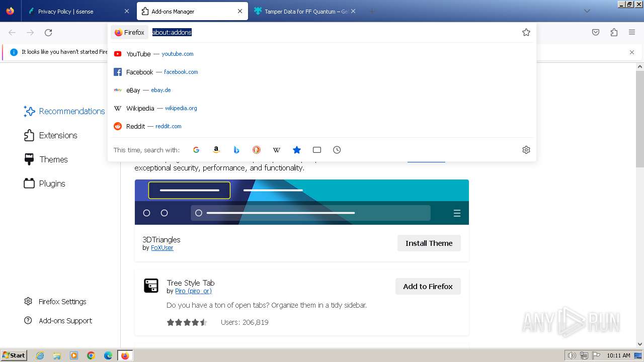This screenshot has height=362, width=644.
Task: Select the Add-ons Manager tab
Action: click(x=192, y=11)
